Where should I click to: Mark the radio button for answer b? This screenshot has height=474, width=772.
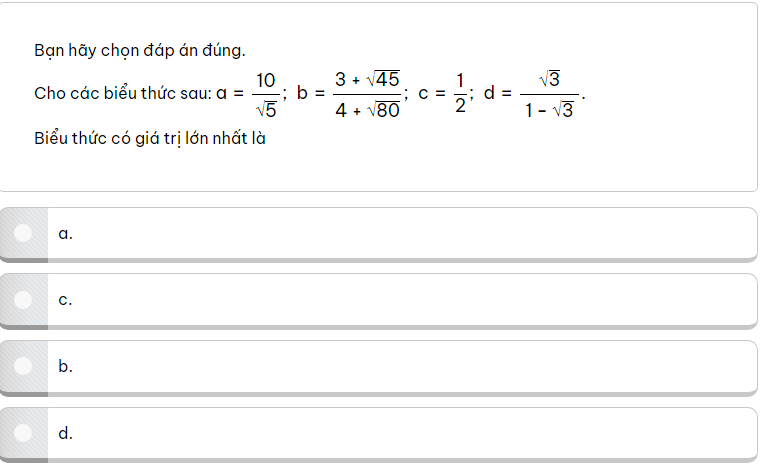click(x=24, y=366)
